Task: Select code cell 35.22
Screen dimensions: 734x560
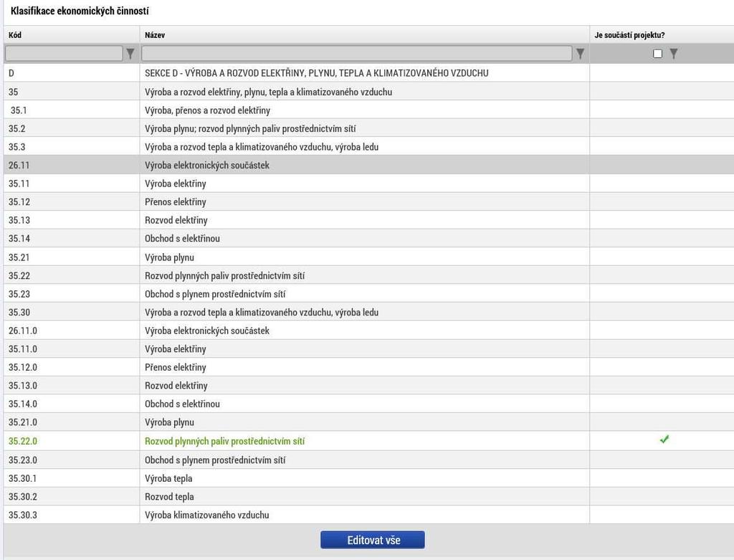Action: [19, 276]
